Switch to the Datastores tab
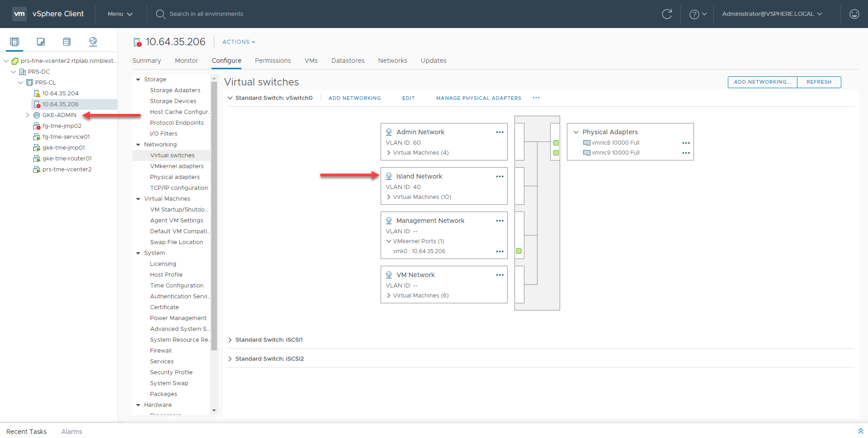The height and width of the screenshot is (438, 868). (x=348, y=61)
